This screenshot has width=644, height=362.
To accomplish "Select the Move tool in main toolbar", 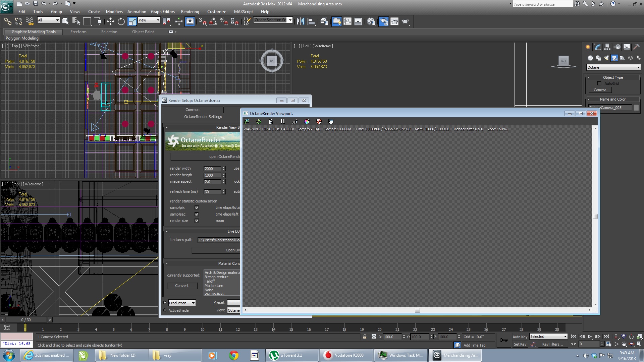I will (110, 21).
